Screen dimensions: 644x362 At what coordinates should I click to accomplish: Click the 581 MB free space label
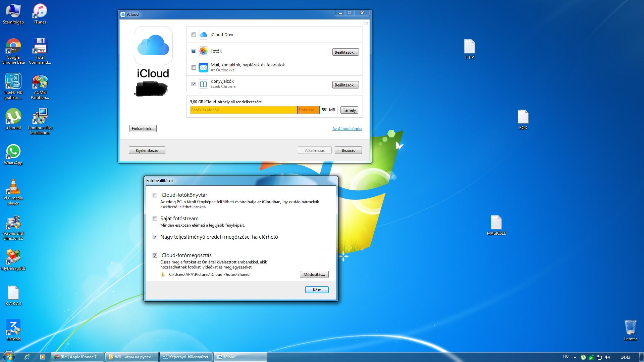(x=328, y=110)
